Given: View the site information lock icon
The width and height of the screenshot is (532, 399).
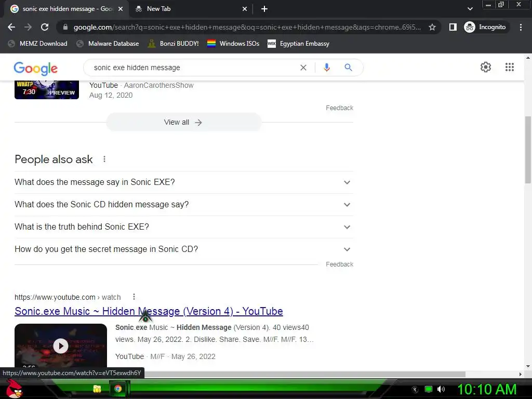Looking at the screenshot, I should (x=65, y=27).
